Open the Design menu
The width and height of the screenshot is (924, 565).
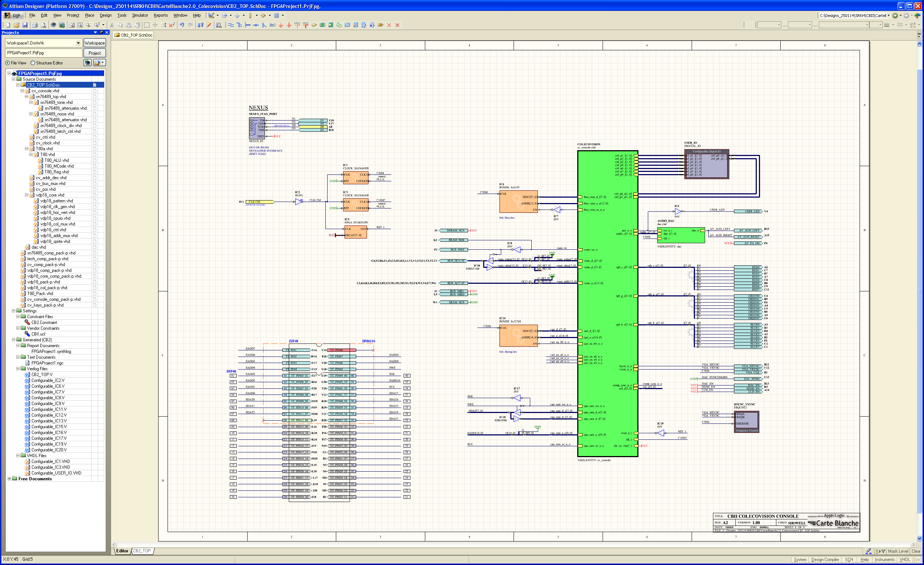tap(105, 15)
